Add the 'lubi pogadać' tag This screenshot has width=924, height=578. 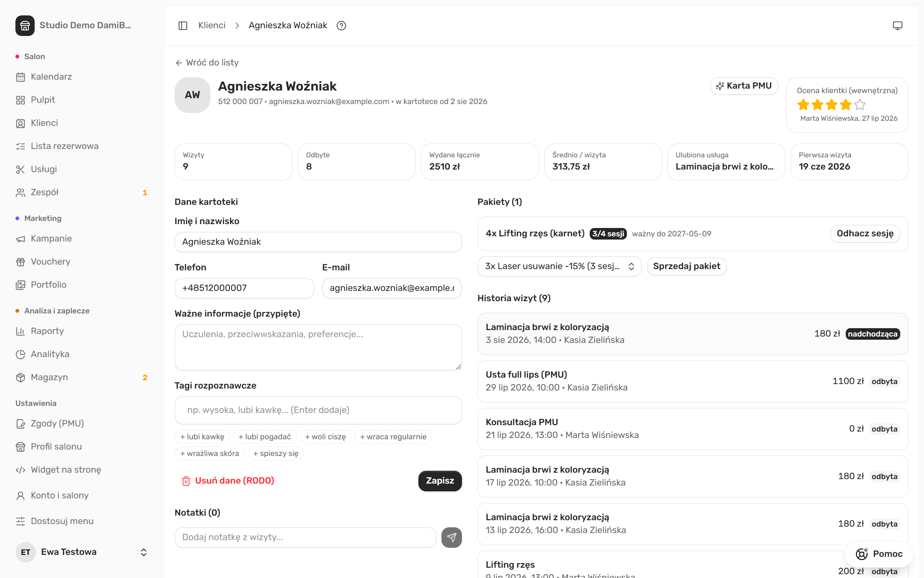coord(265,437)
